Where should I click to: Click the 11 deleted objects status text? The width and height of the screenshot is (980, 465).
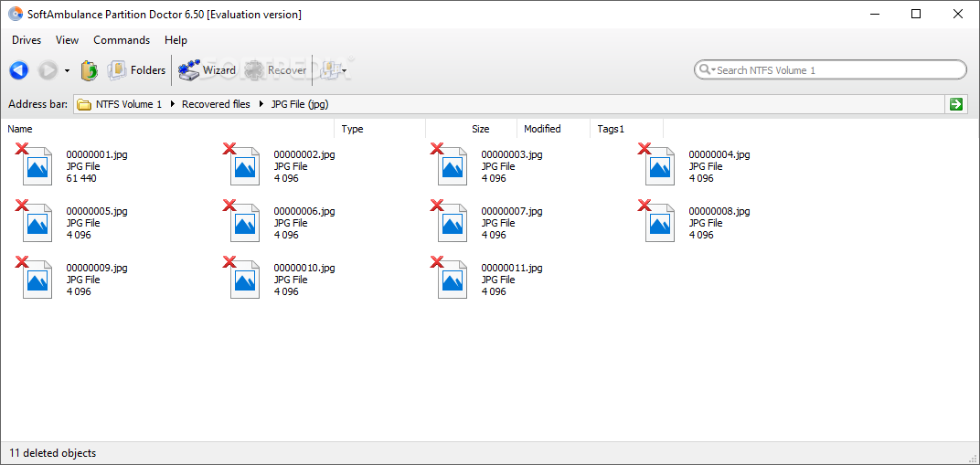pyautogui.click(x=52, y=453)
